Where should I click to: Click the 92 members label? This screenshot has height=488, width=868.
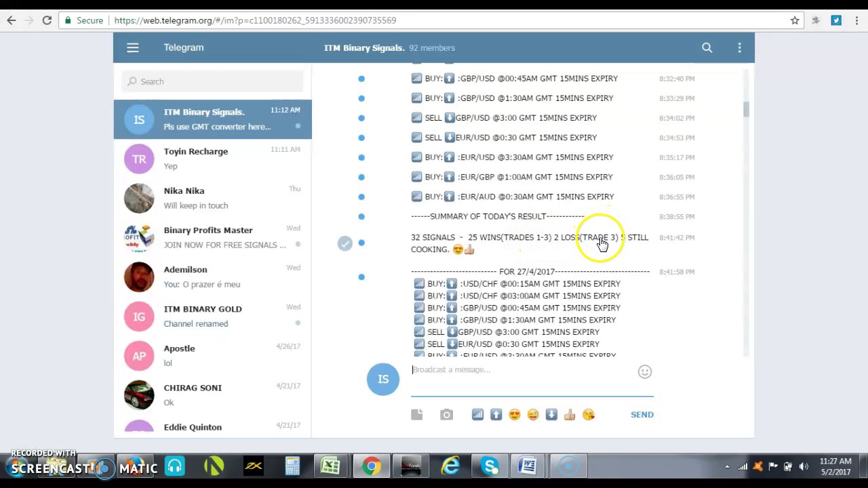pyautogui.click(x=432, y=48)
